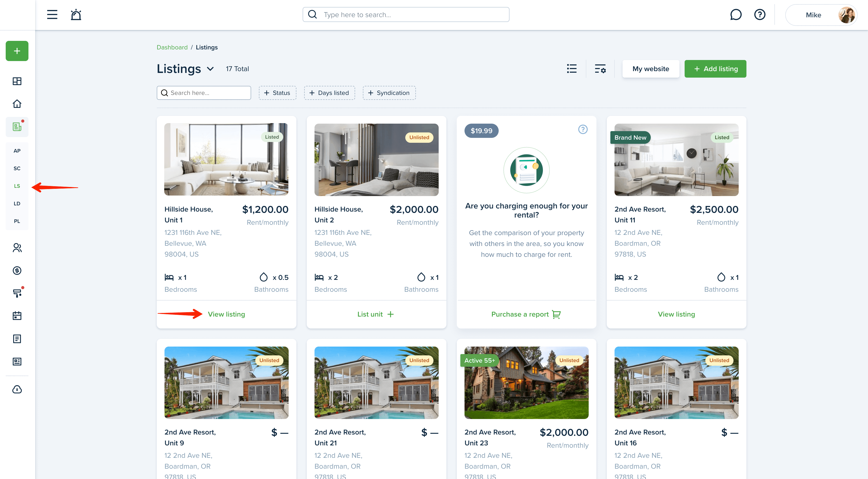Open the properties house icon in sidebar
868x479 pixels.
(17, 104)
